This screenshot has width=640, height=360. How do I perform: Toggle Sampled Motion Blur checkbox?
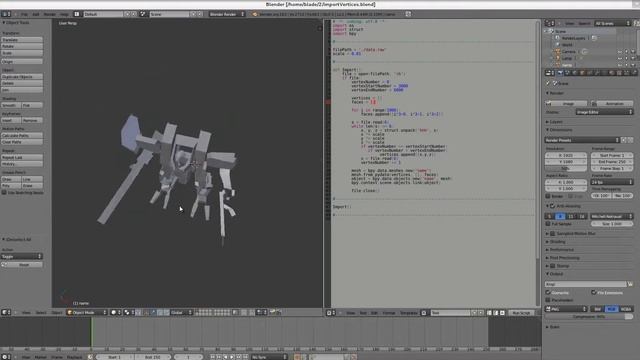(553, 234)
